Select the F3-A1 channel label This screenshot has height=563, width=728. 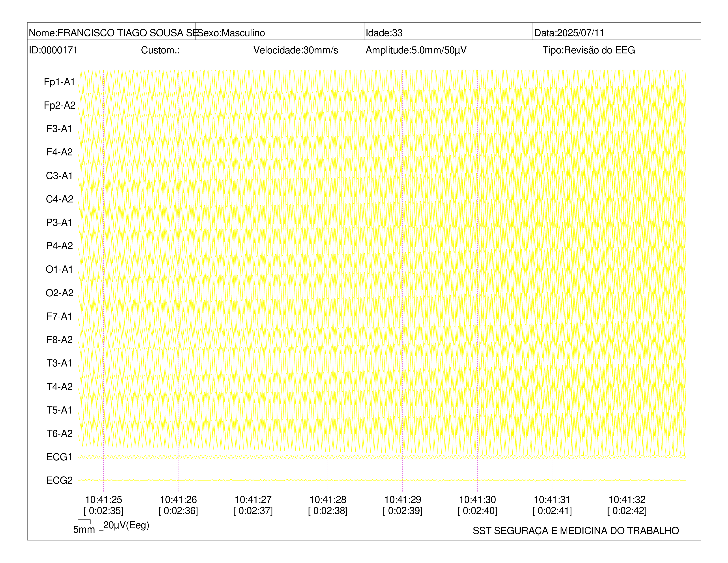pos(59,129)
